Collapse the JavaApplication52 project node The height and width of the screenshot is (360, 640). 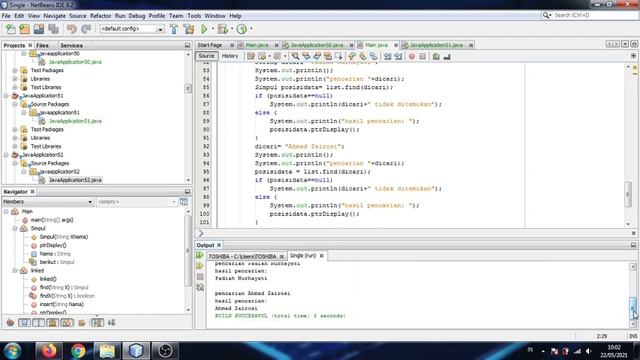6,155
